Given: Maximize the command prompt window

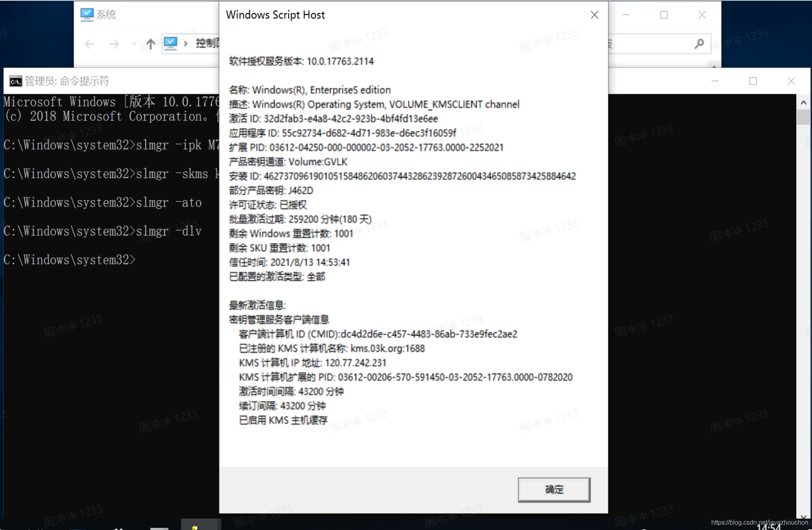Looking at the screenshot, I should click(x=753, y=81).
